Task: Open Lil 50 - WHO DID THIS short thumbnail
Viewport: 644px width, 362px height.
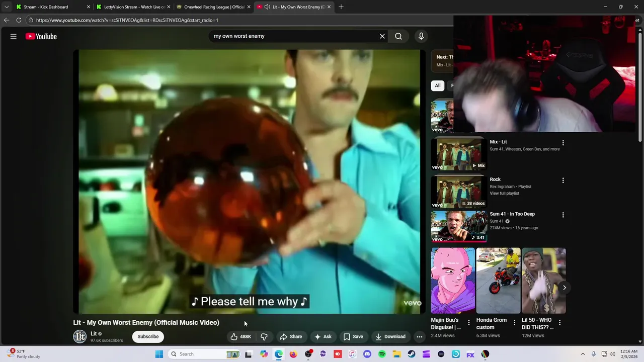Action: [x=543, y=281]
